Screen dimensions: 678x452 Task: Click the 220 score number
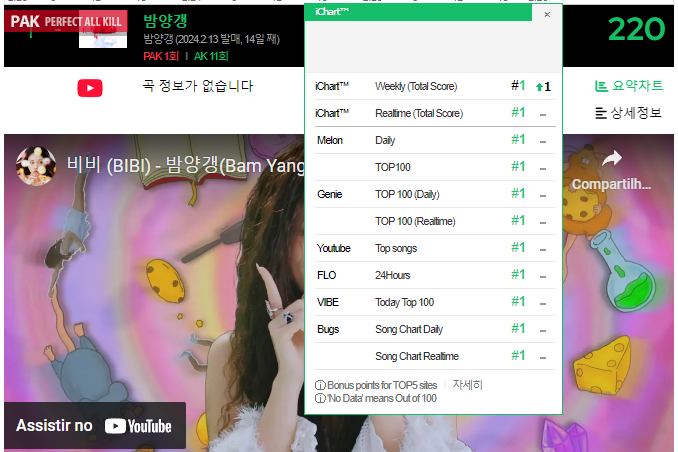point(636,29)
